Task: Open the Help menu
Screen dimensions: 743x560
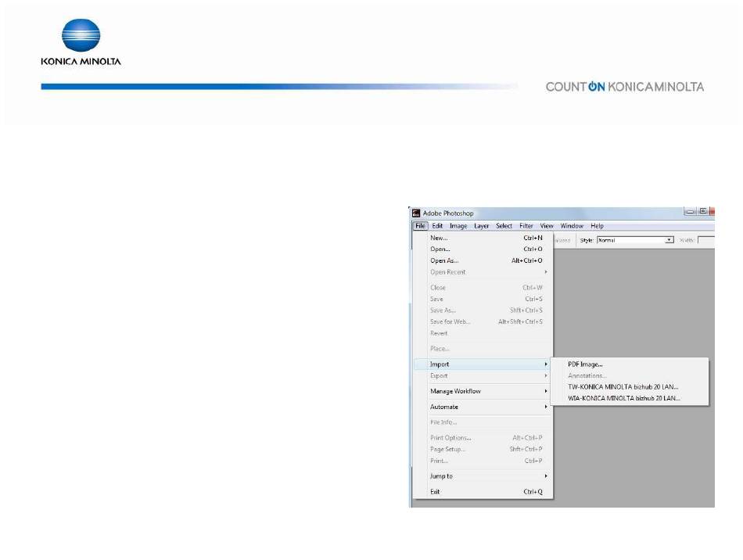Action: click(x=597, y=226)
